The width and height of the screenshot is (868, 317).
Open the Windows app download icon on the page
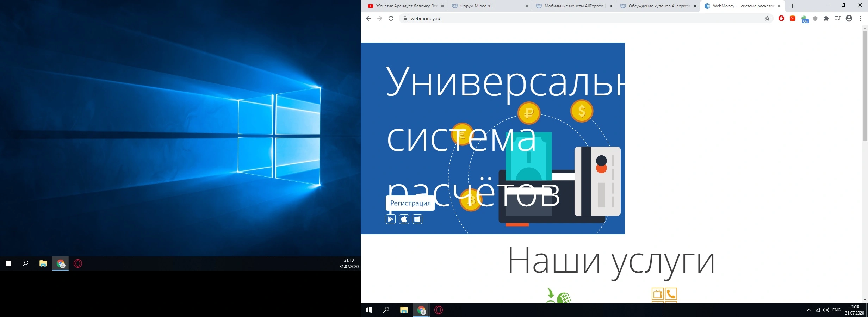pos(417,219)
